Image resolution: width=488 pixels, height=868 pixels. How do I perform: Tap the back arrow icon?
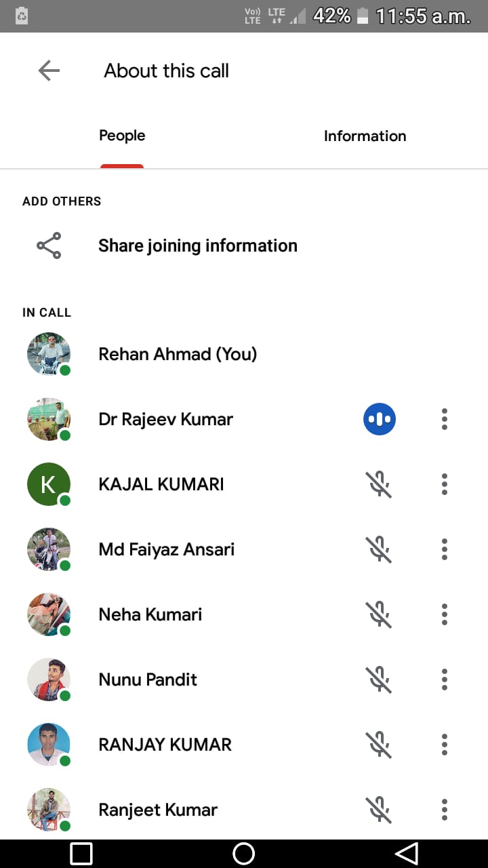point(49,71)
